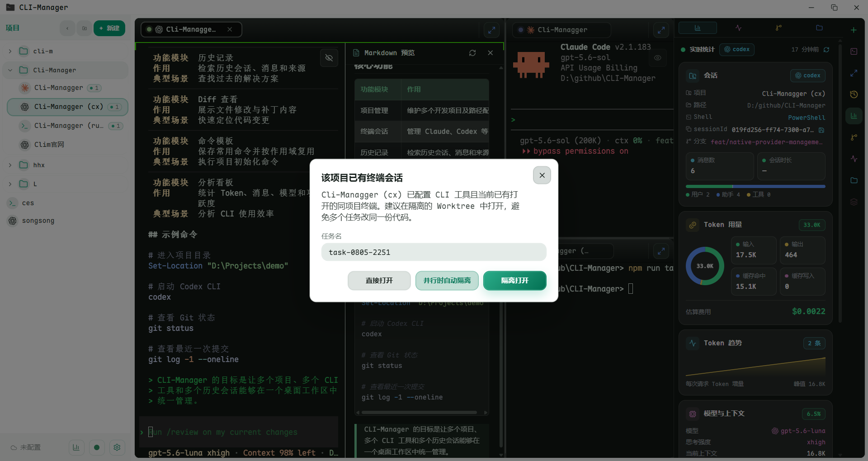Close the Cli-Managge… tab

click(230, 29)
